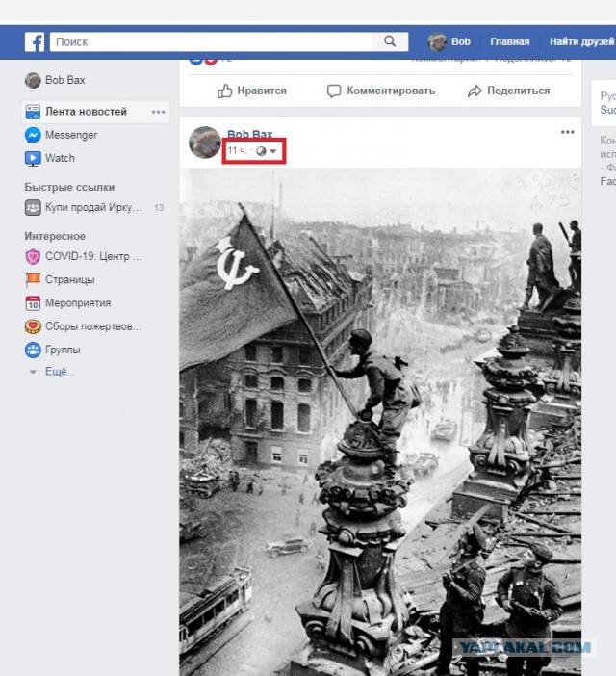Click the 13 notification count

[159, 208]
